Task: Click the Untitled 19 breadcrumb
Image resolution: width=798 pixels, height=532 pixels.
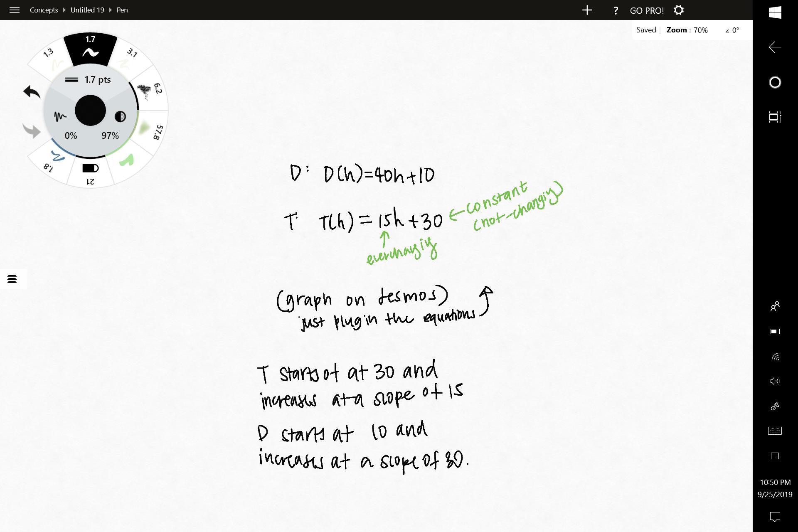Action: click(87, 10)
